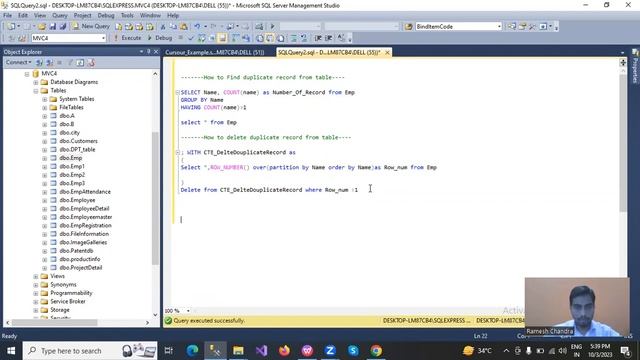Open the Debug menu

coord(106,16)
